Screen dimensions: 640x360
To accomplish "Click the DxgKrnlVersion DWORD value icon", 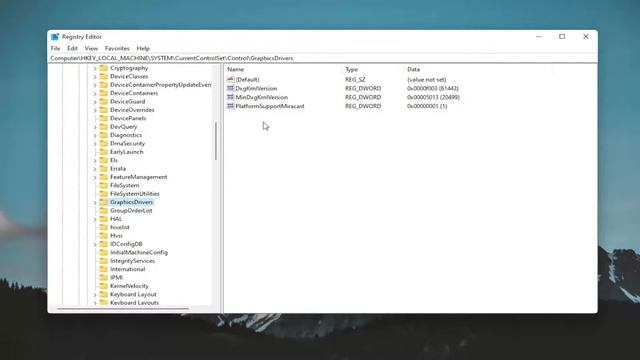I will click(231, 88).
